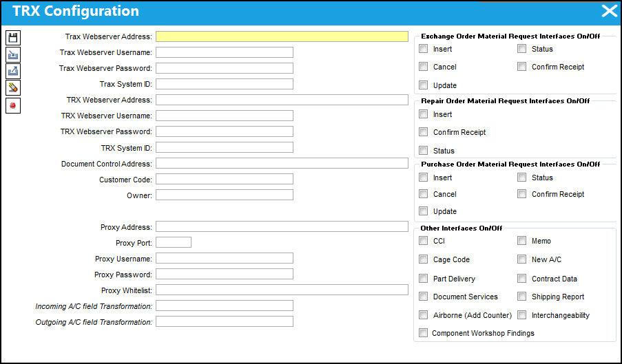Enable the Interchangeability checkbox
The height and width of the screenshot is (364, 622).
522,315
